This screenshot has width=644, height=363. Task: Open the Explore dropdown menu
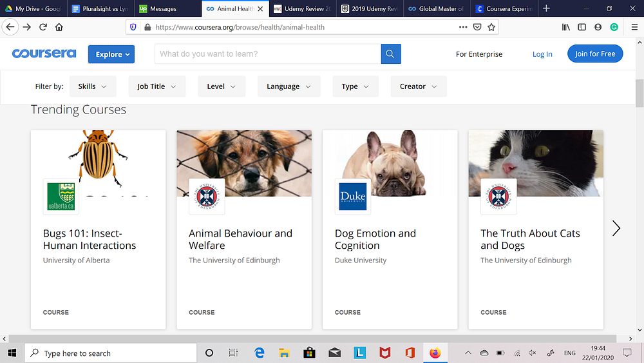(111, 54)
